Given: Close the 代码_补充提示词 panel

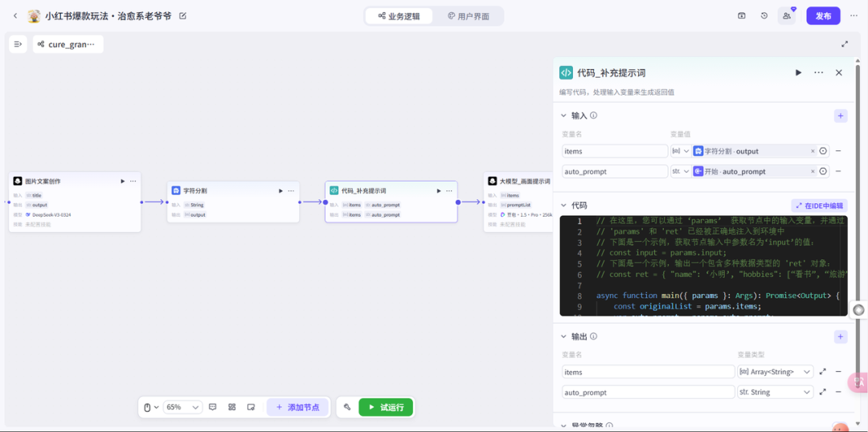Looking at the screenshot, I should (x=838, y=72).
